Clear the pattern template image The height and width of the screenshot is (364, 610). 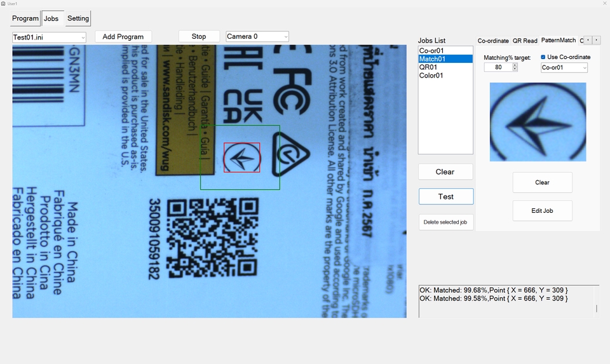(542, 182)
